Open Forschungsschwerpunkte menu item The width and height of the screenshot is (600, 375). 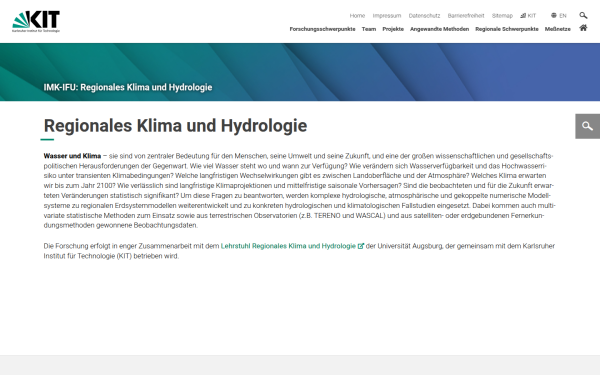(x=322, y=29)
